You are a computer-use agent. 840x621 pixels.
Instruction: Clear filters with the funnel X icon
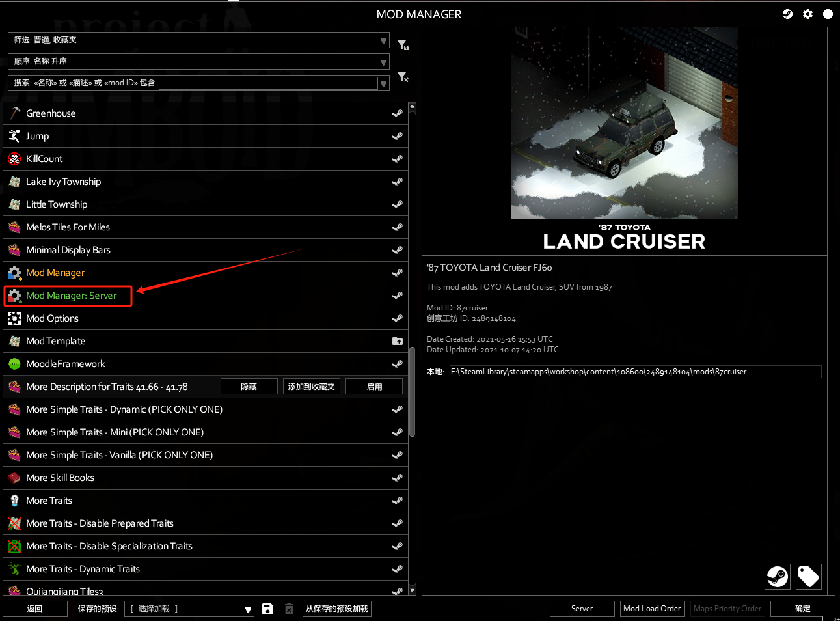tap(403, 77)
